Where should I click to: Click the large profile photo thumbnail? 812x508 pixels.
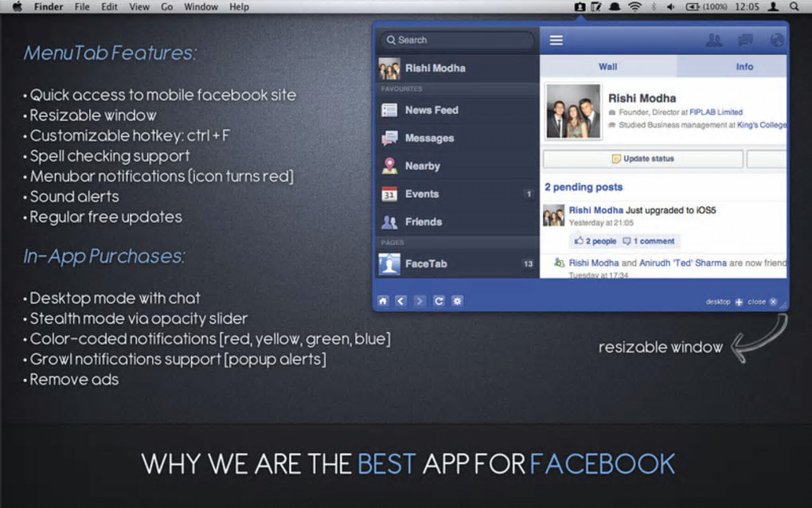click(573, 111)
